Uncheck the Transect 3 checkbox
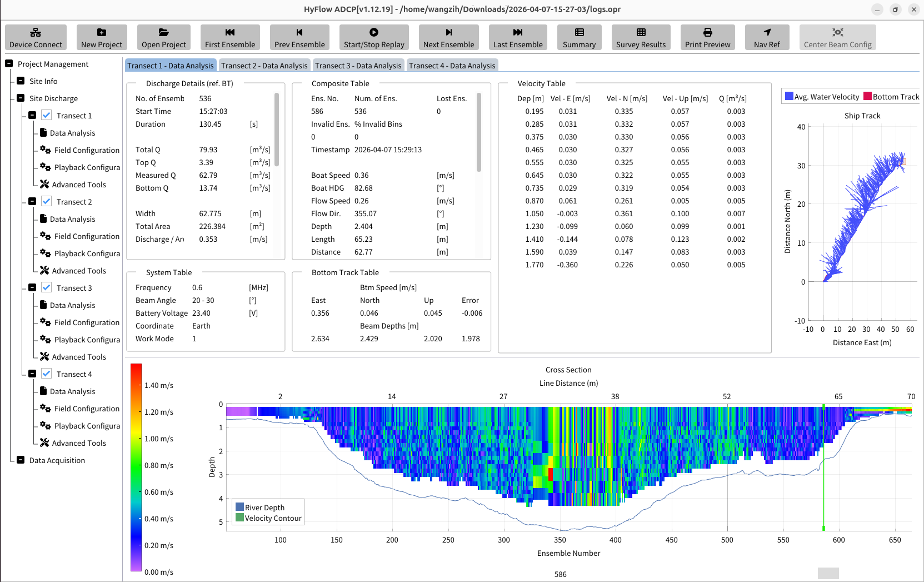The width and height of the screenshot is (924, 582). (47, 288)
